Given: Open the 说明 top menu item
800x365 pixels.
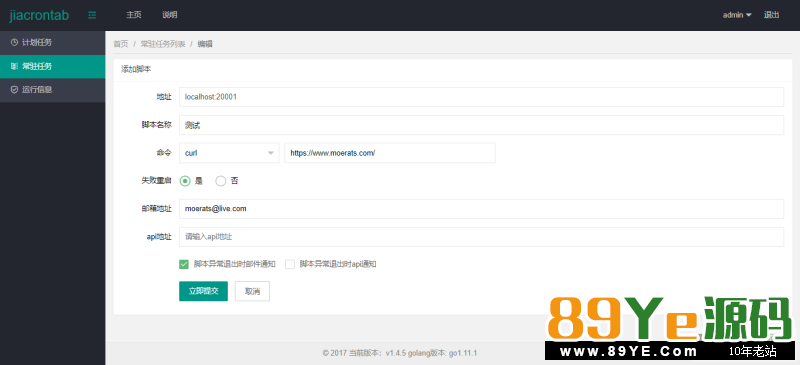Looking at the screenshot, I should (169, 15).
